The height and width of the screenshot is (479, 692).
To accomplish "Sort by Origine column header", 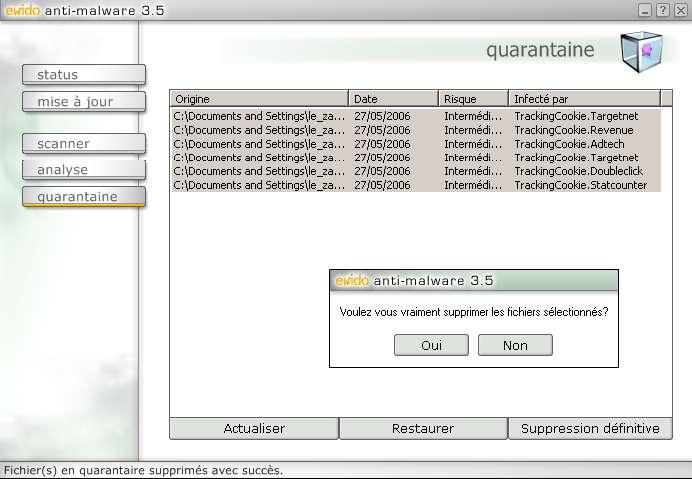I will [x=259, y=98].
